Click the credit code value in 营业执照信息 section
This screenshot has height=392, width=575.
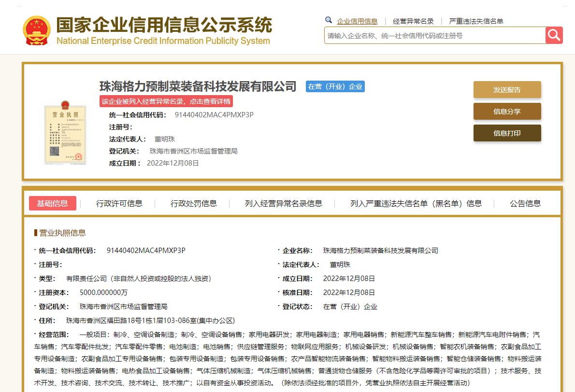[x=146, y=251]
